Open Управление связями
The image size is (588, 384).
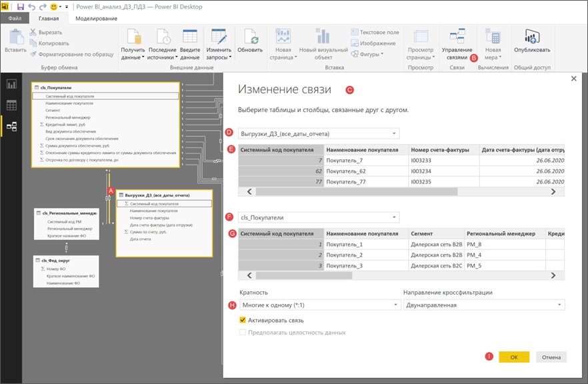[457, 44]
